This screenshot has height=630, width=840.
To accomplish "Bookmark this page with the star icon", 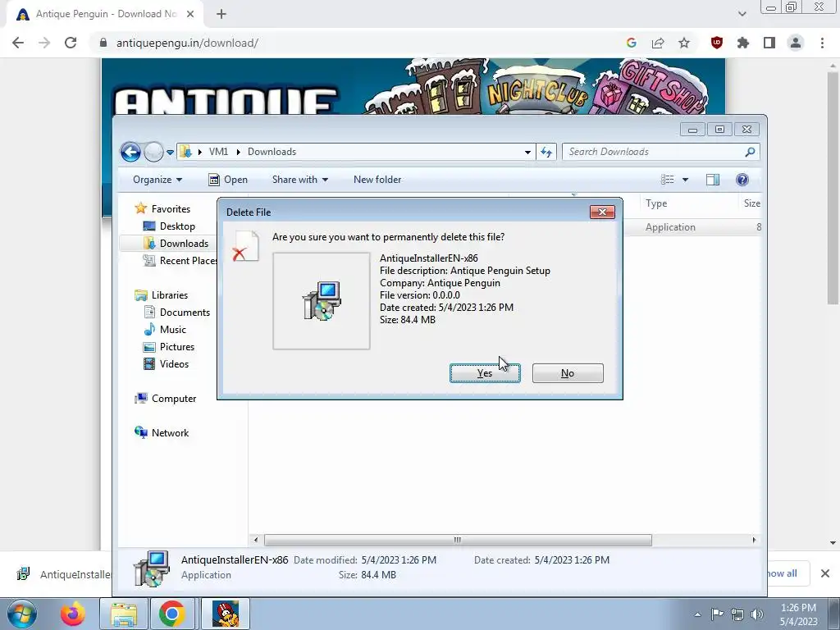I will [x=684, y=43].
